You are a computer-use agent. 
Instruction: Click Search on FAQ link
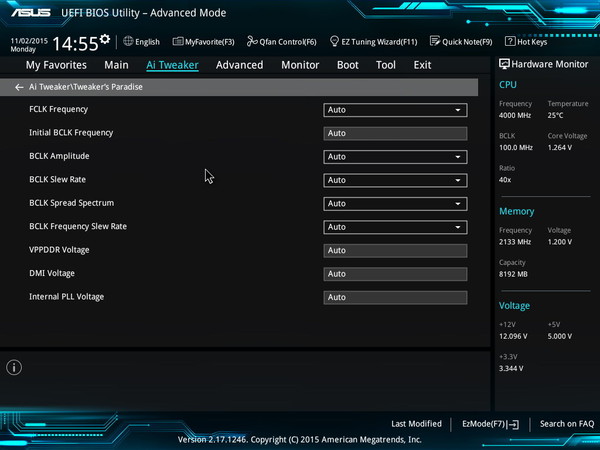567,424
